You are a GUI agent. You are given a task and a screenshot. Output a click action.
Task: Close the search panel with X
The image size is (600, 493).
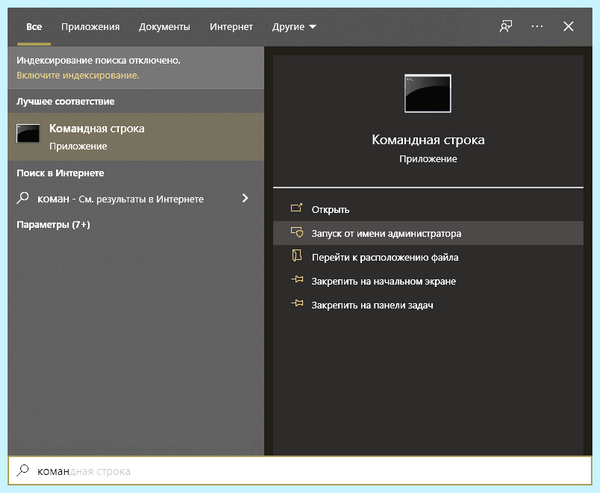click(568, 26)
